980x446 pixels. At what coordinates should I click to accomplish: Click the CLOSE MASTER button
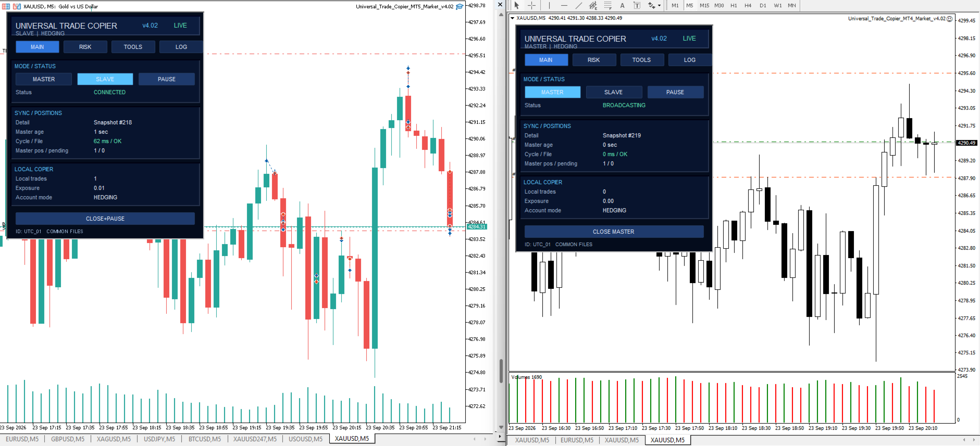pos(614,232)
